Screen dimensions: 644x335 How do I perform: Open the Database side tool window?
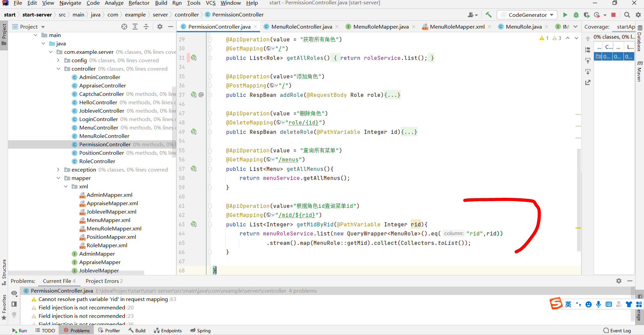640,38
